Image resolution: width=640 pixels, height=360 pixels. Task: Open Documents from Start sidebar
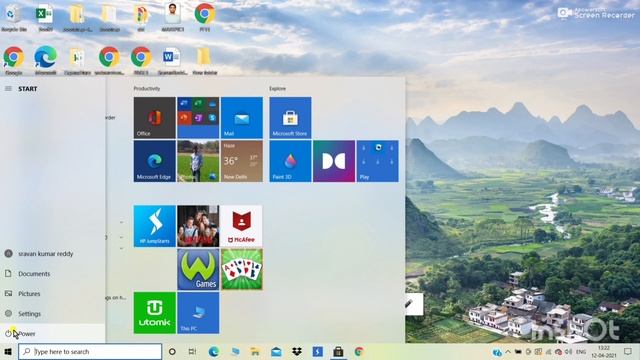53,273
